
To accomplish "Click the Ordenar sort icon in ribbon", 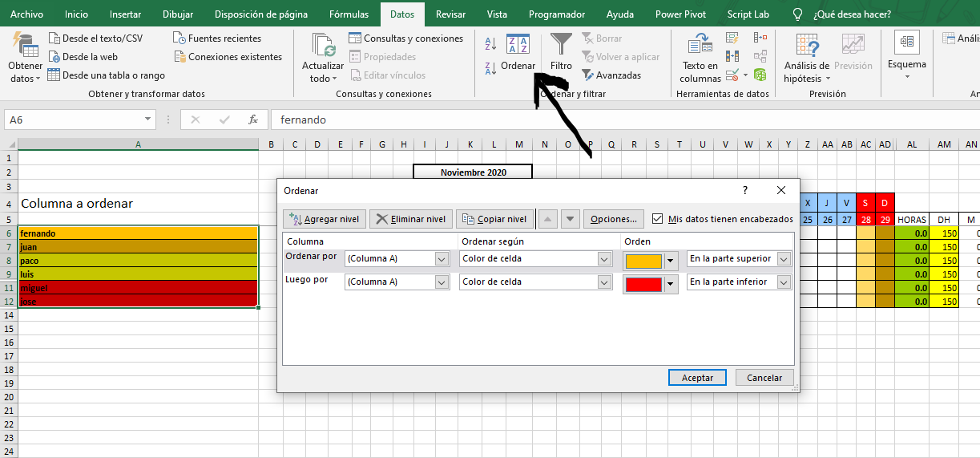I will pos(518,45).
